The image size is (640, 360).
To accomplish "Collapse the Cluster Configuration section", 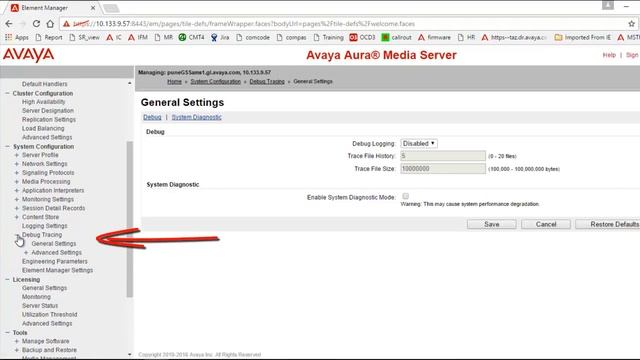I will click(7, 93).
